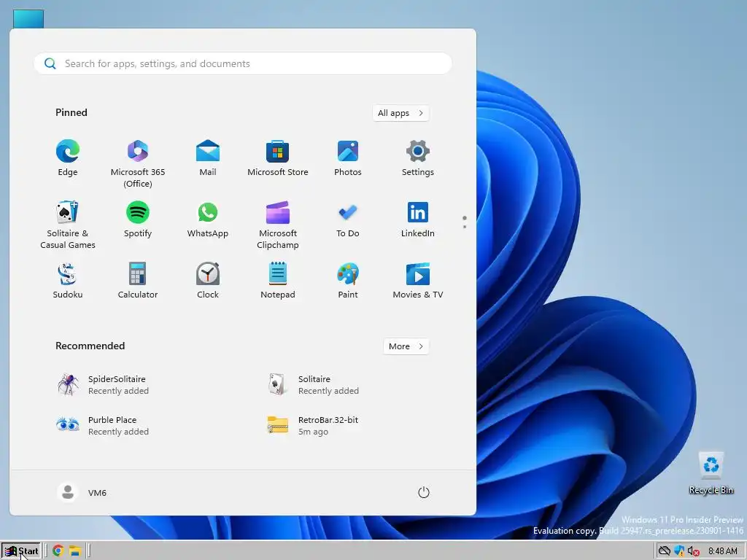Open the VM6 user account menu
The image size is (747, 560).
[82, 492]
